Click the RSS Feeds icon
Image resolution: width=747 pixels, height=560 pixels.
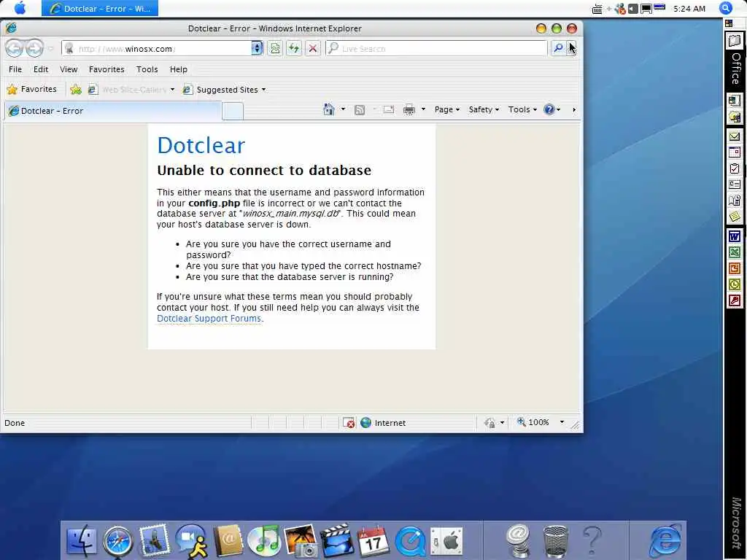(360, 110)
